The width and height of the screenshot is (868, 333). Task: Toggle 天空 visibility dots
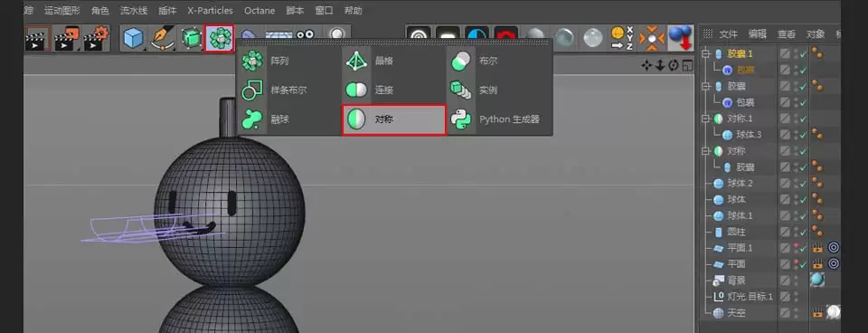[796, 312]
